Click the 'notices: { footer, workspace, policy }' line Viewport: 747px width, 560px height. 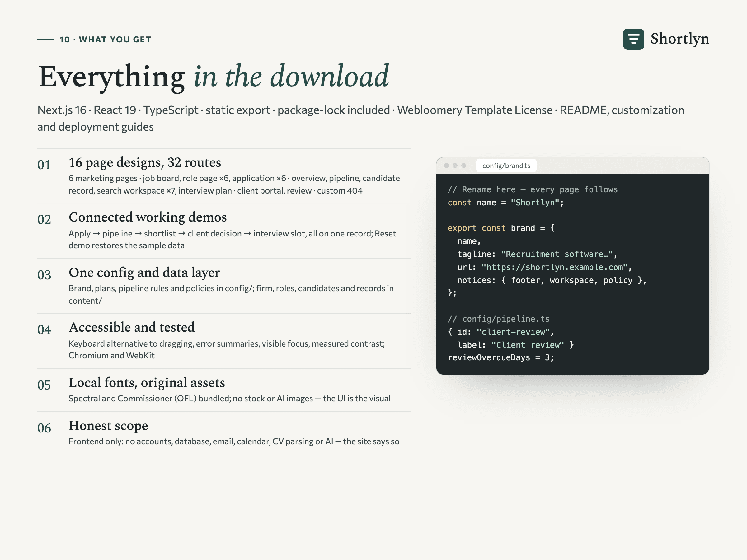552,280
